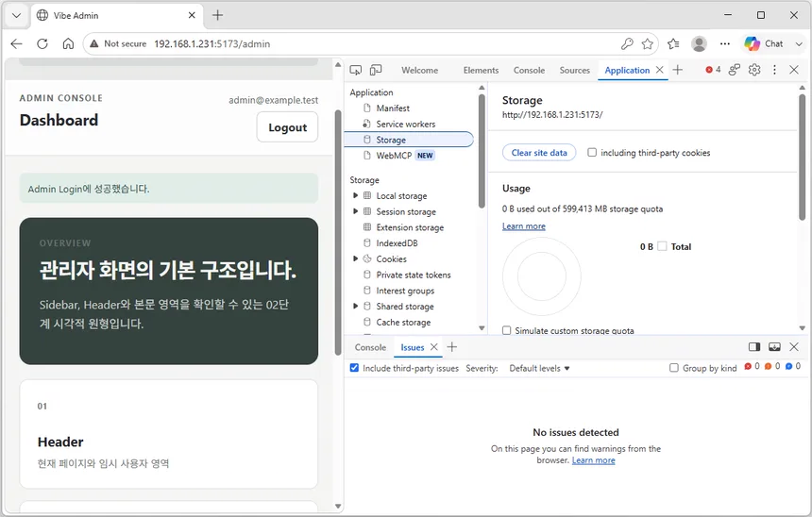Enable Simulate custom storage quota

coord(506,330)
